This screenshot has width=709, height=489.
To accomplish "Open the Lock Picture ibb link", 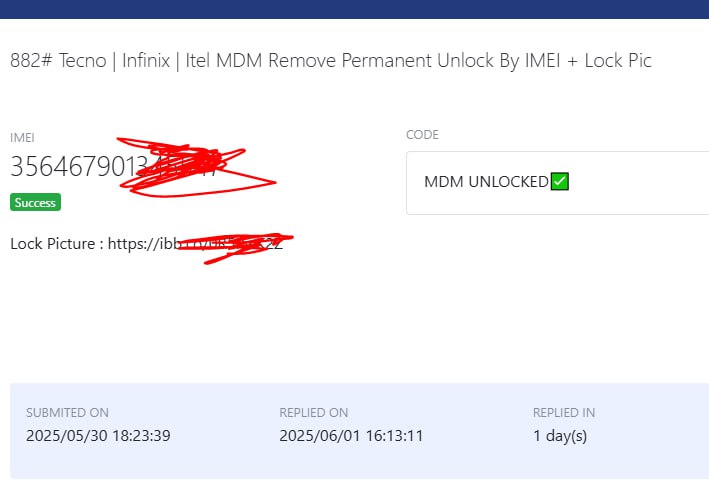I will click(195, 243).
